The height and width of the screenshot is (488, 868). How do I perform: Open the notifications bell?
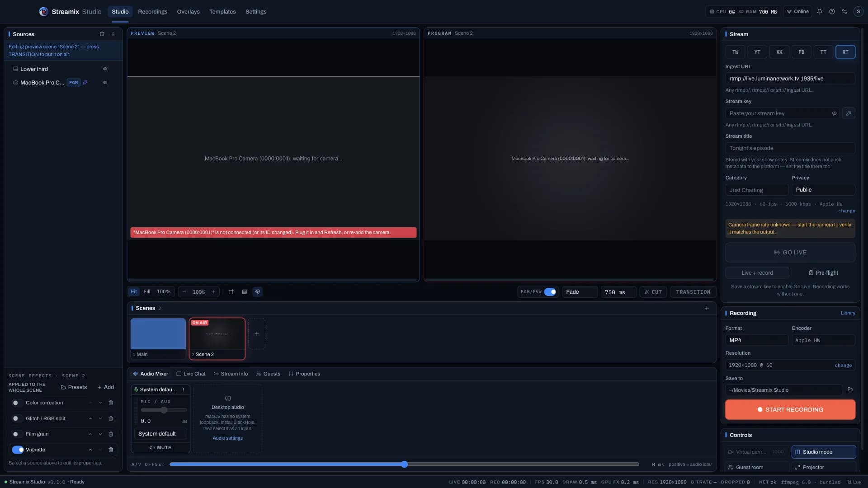[x=820, y=12]
